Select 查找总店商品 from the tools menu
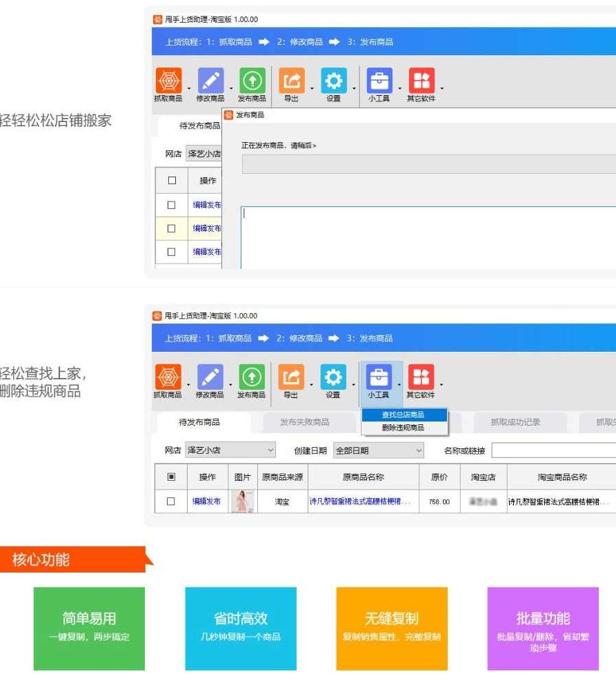The height and width of the screenshot is (685, 616). (x=406, y=415)
